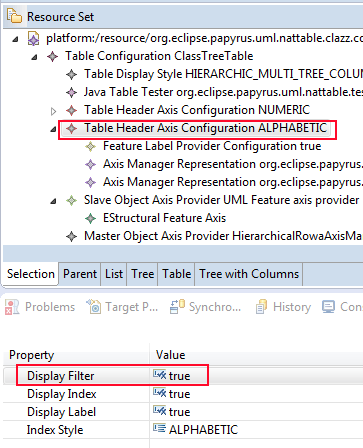Edit the Display Index true value
363x448 pixels.
click(x=179, y=394)
